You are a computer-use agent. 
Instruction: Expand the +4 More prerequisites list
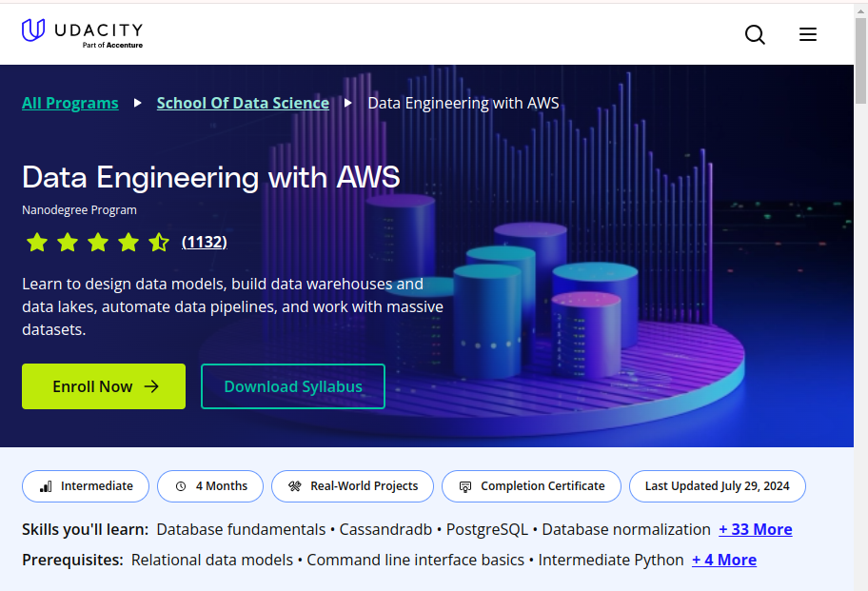click(x=723, y=560)
